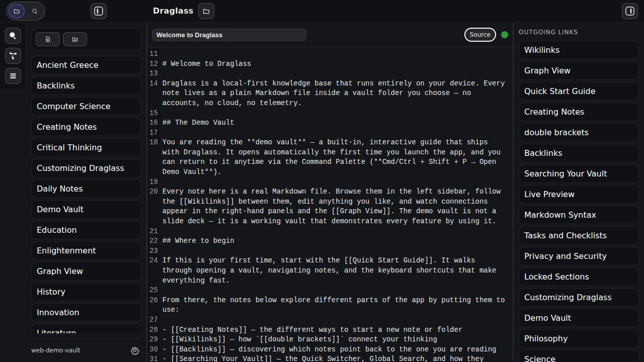This screenshot has width=644, height=362.
Task: Follow Backlinks under Outgoing Links
Action: (579, 153)
